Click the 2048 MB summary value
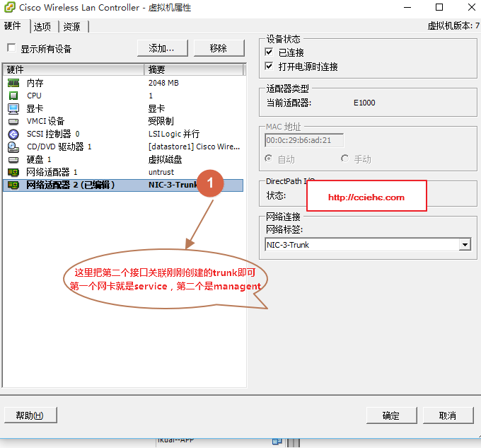Viewport: 481px width, 448px height. pyautogui.click(x=163, y=83)
